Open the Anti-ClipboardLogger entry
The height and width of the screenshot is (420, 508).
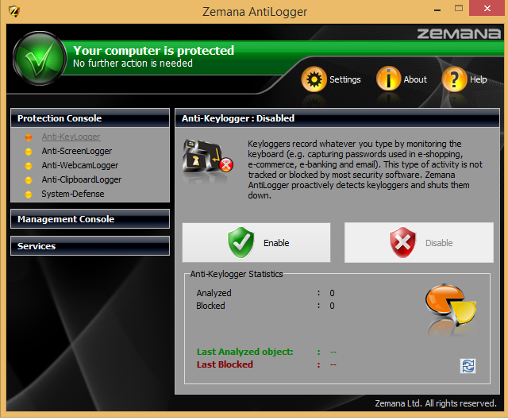82,179
